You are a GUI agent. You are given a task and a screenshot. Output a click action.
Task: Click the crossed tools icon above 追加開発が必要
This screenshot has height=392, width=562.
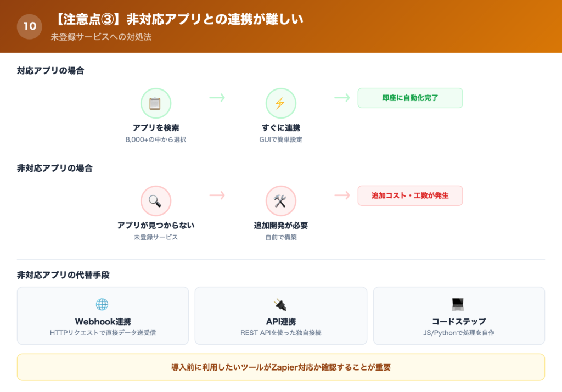tap(281, 200)
